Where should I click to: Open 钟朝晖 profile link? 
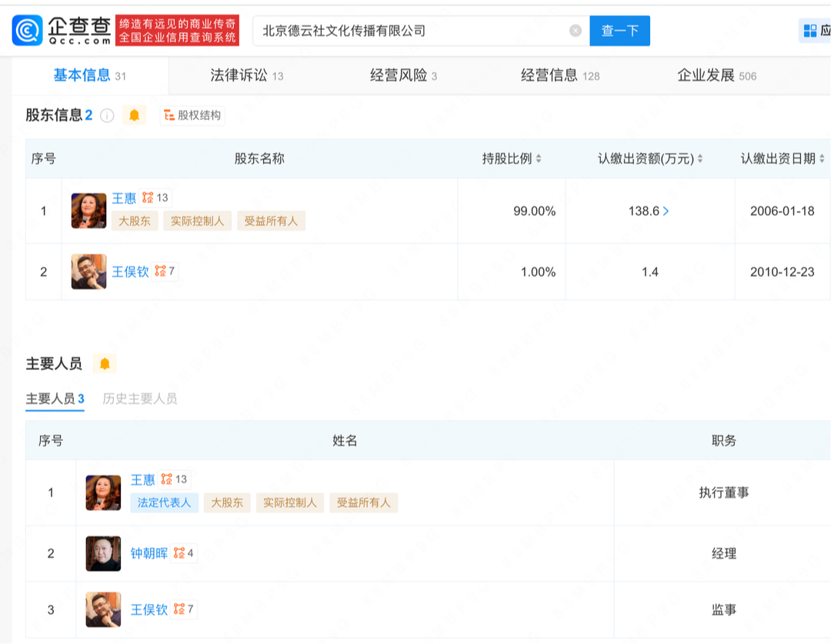tap(149, 553)
